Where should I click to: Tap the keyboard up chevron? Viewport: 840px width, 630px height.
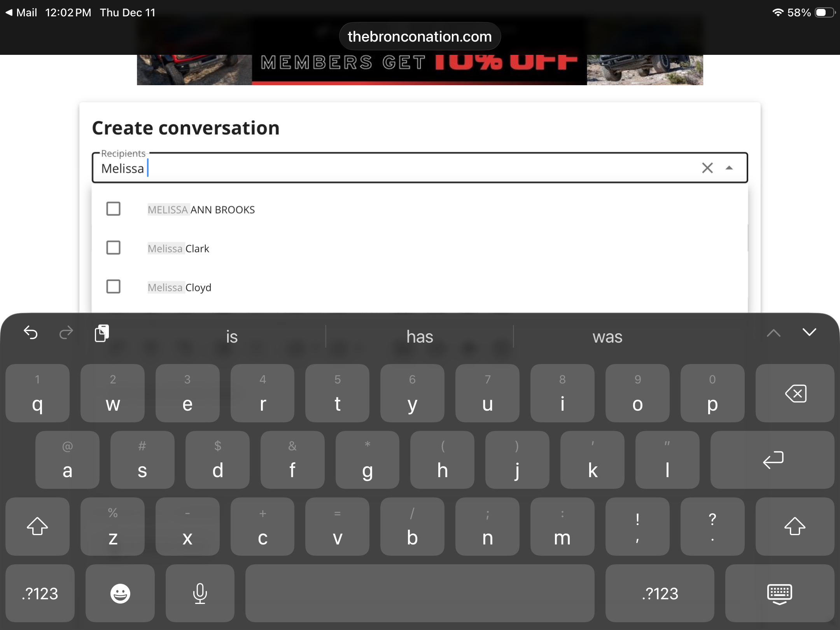pyautogui.click(x=773, y=333)
